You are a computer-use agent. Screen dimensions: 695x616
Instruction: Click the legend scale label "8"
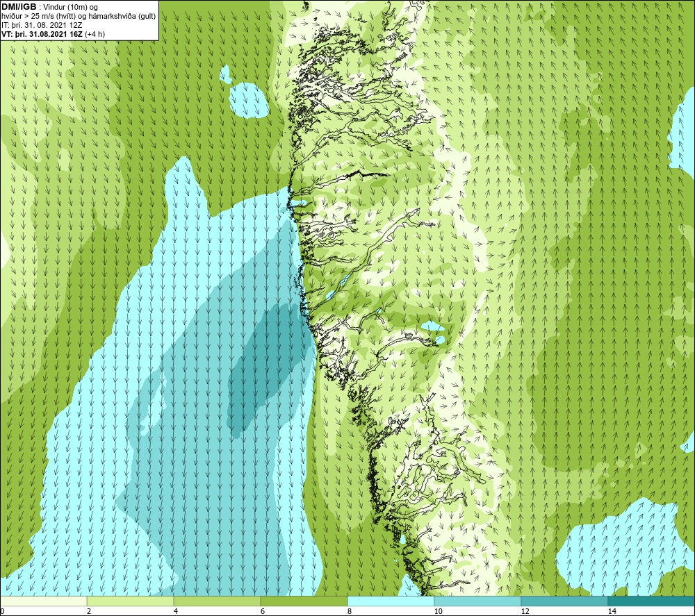350,611
